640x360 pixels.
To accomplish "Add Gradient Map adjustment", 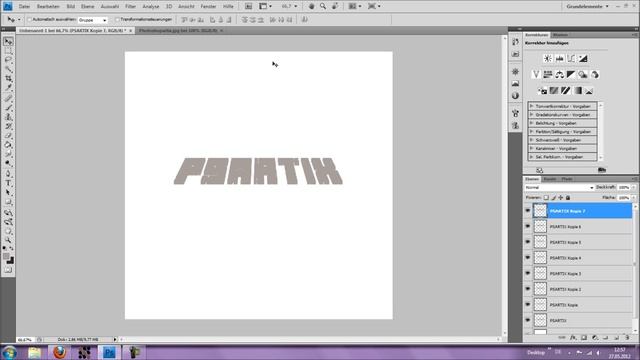I will pyautogui.click(x=578, y=91).
